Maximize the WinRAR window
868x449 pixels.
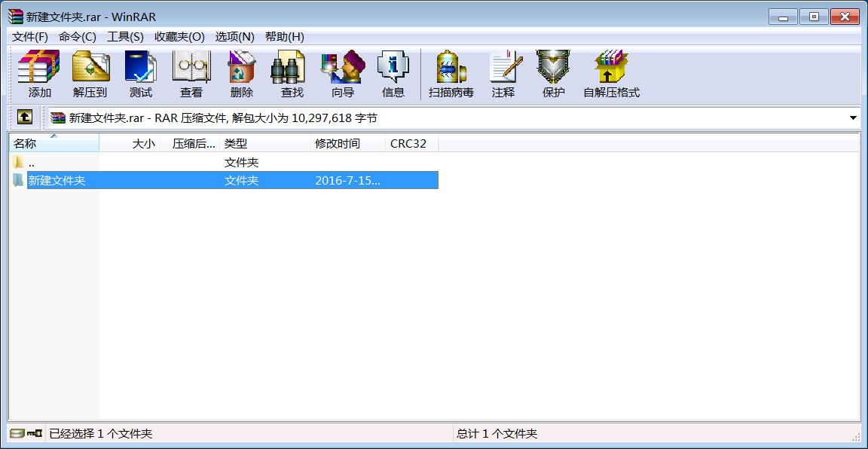coord(814,17)
